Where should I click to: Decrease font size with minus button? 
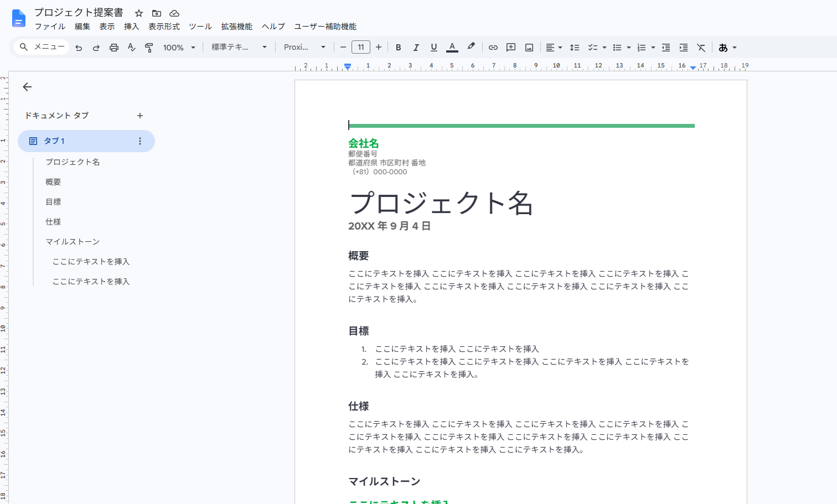[x=343, y=48]
